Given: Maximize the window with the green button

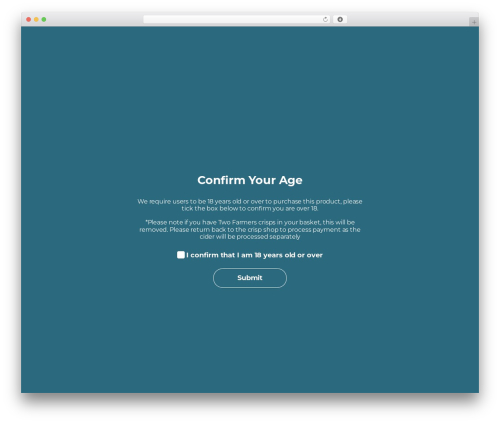Looking at the screenshot, I should pyautogui.click(x=44, y=20).
